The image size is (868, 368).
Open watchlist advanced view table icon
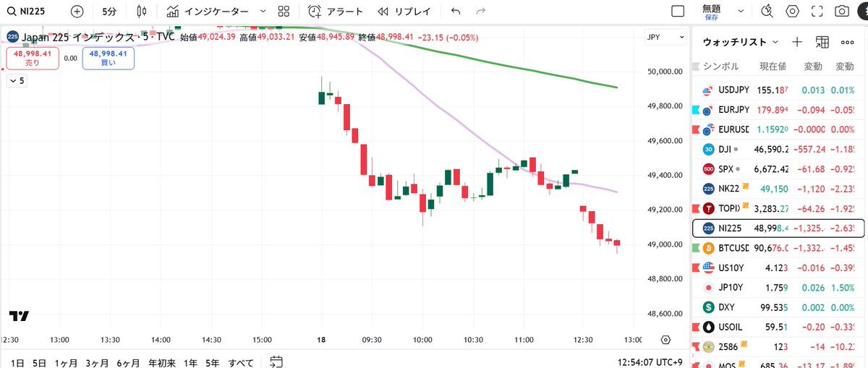822,42
